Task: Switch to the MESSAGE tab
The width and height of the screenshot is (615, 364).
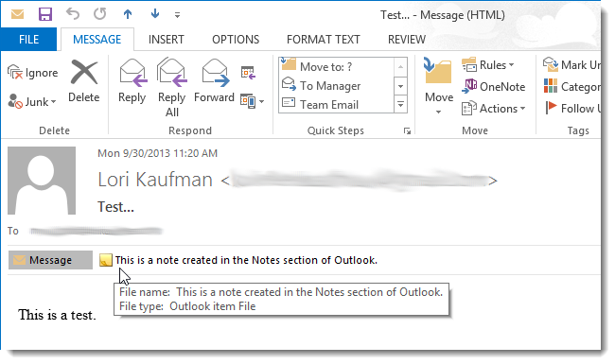Action: click(97, 40)
